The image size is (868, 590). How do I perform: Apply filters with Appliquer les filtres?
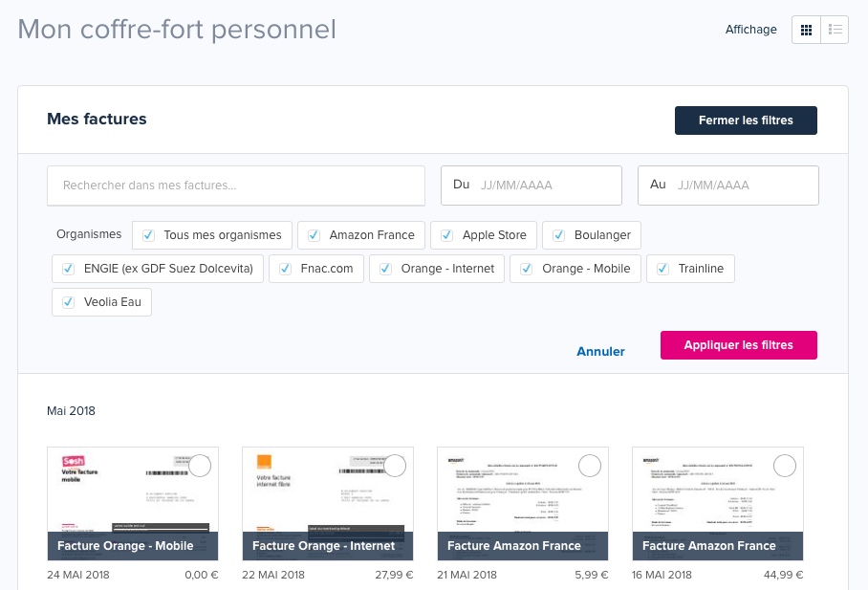coord(738,345)
